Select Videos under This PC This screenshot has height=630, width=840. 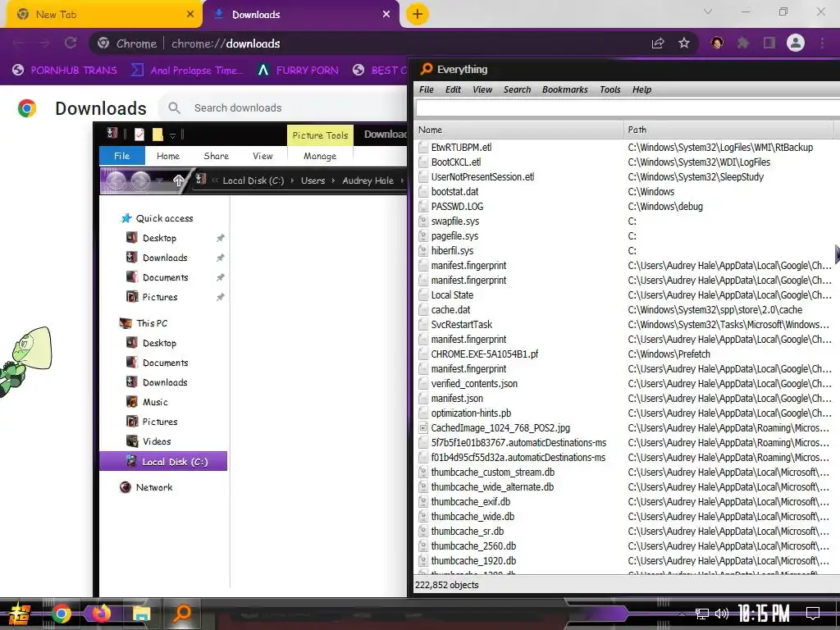tap(157, 441)
